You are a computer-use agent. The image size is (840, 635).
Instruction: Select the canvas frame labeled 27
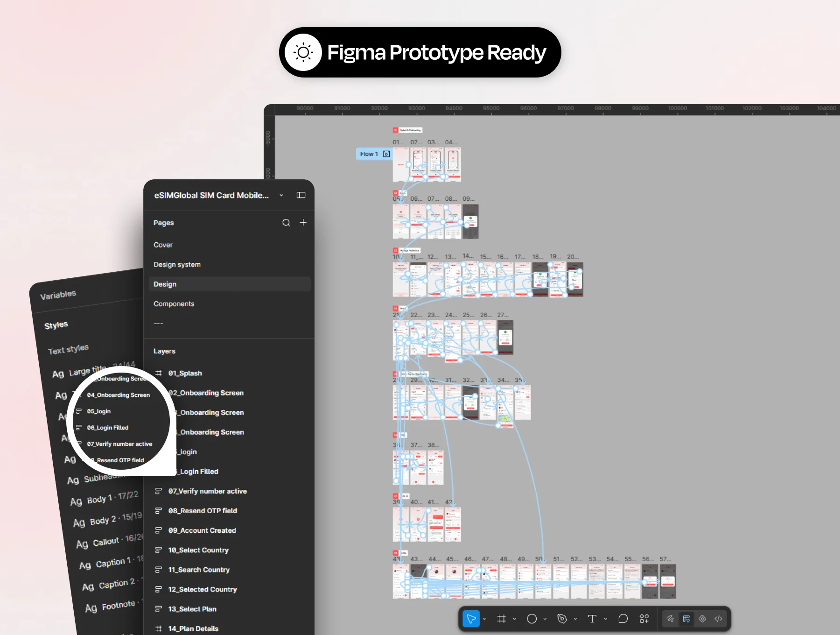[x=505, y=338]
